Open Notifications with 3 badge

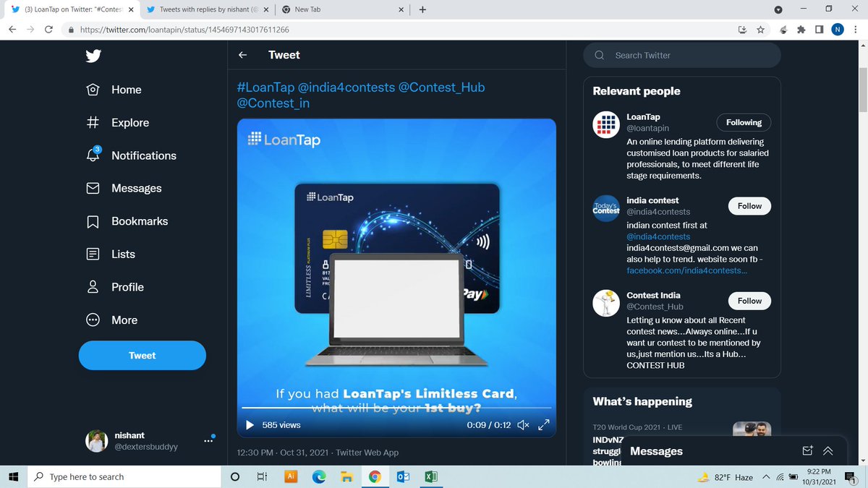coord(131,155)
